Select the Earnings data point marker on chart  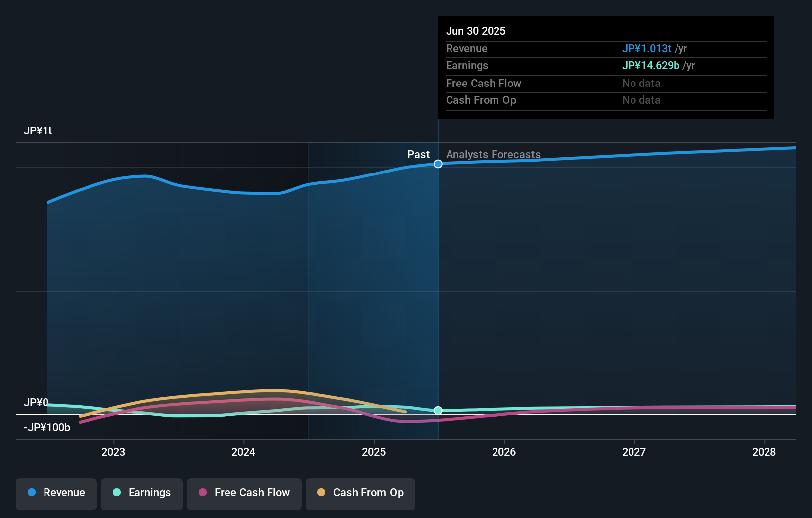coord(438,410)
